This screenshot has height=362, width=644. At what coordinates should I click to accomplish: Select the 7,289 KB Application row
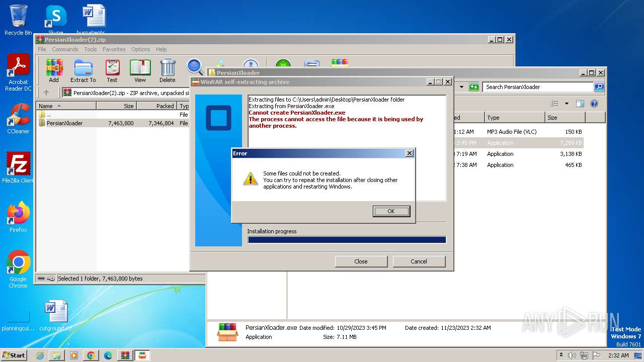518,143
